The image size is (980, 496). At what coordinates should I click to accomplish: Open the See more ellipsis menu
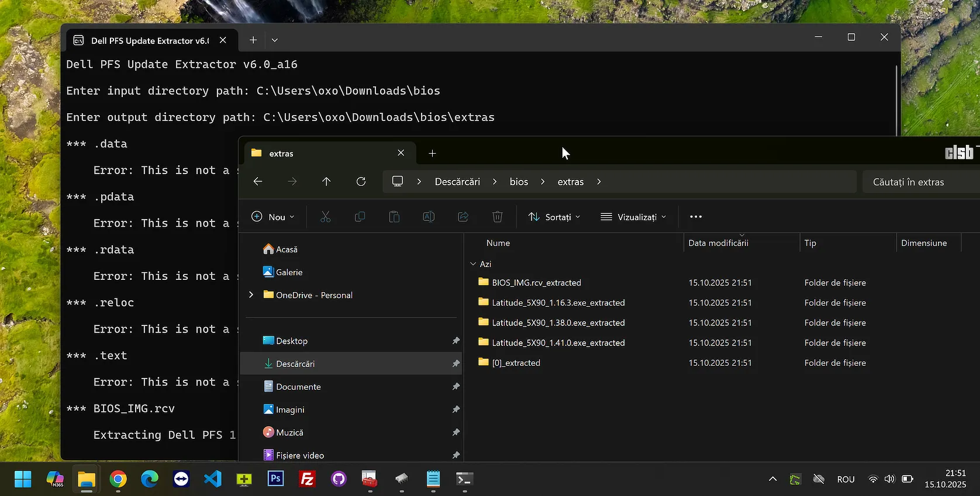(x=695, y=217)
